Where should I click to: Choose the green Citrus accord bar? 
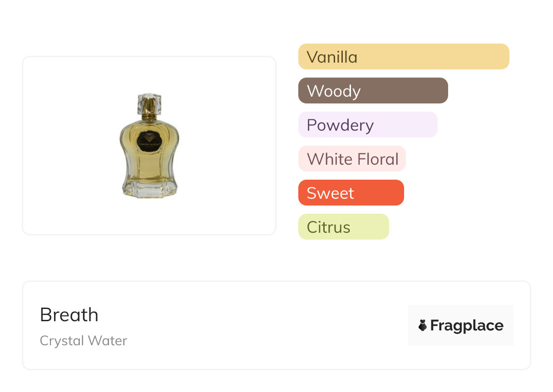pyautogui.click(x=344, y=227)
